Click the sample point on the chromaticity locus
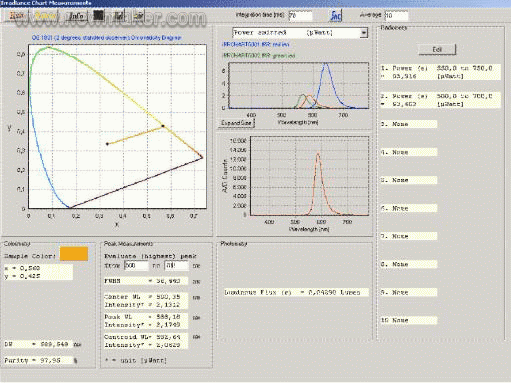511x383 pixels. coord(163,126)
